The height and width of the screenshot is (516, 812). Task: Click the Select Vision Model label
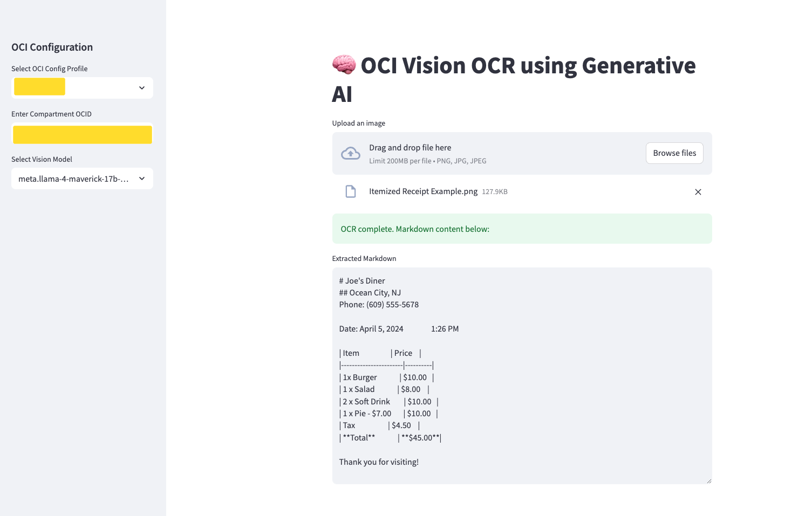42,160
